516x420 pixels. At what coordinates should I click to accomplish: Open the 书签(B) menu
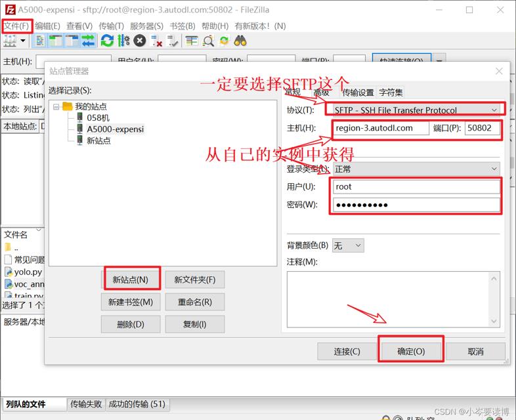coord(183,26)
